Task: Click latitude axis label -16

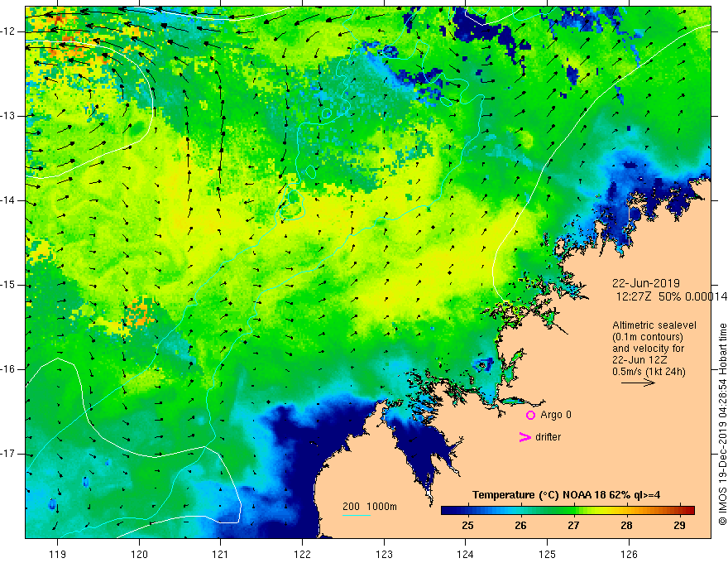Action: pos(9,370)
